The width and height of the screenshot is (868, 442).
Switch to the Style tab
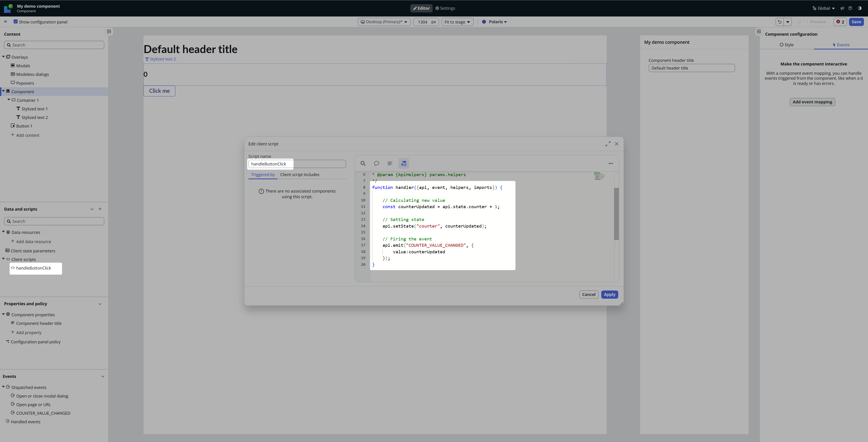coord(786,45)
